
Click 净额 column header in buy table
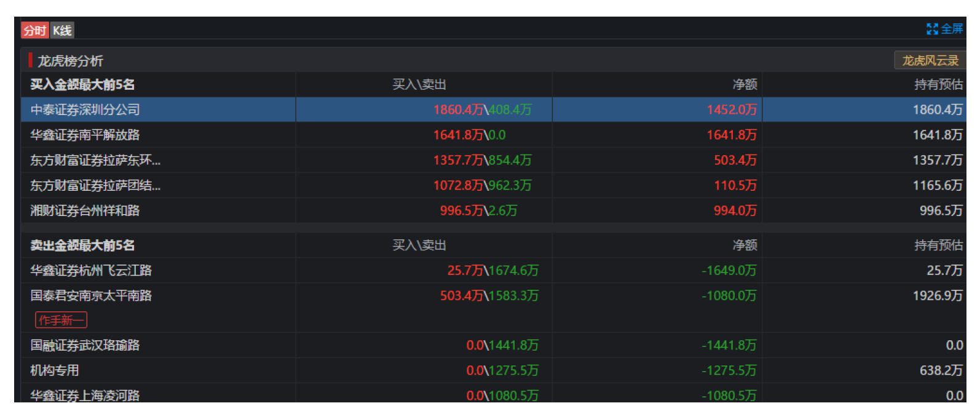pos(745,84)
